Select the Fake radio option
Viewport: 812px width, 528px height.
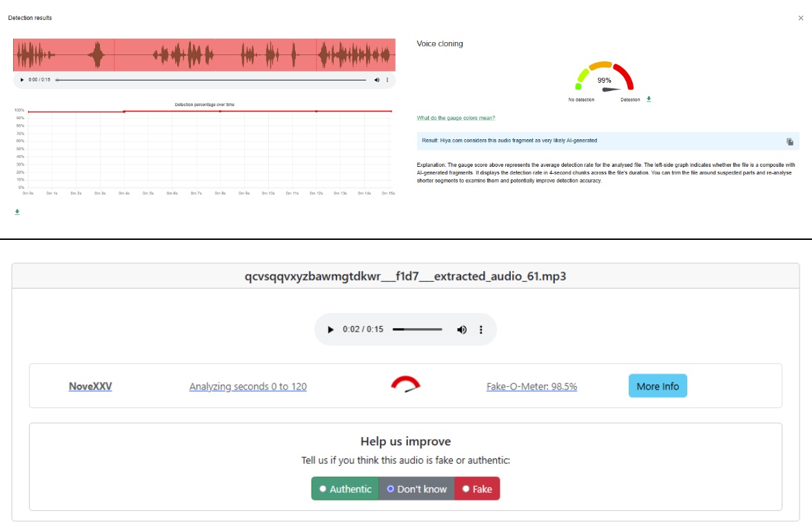[466, 489]
